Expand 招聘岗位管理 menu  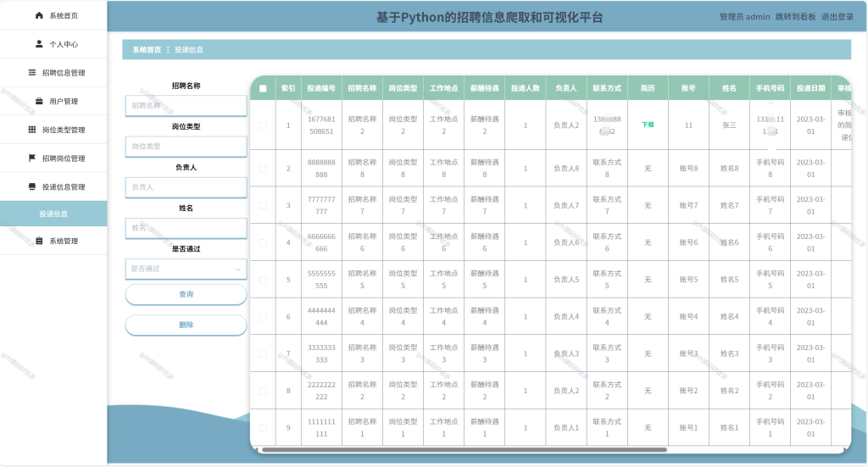click(x=53, y=158)
